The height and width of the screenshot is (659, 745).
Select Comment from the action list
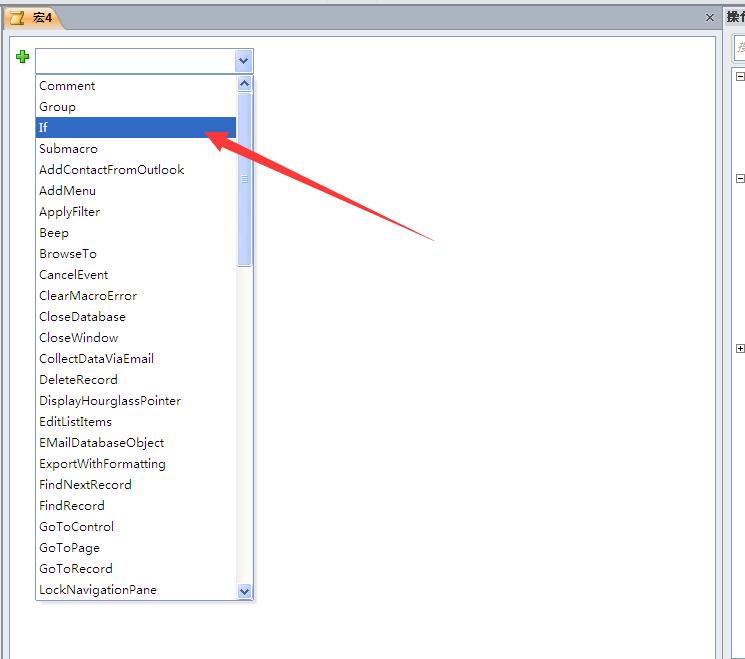pos(135,86)
